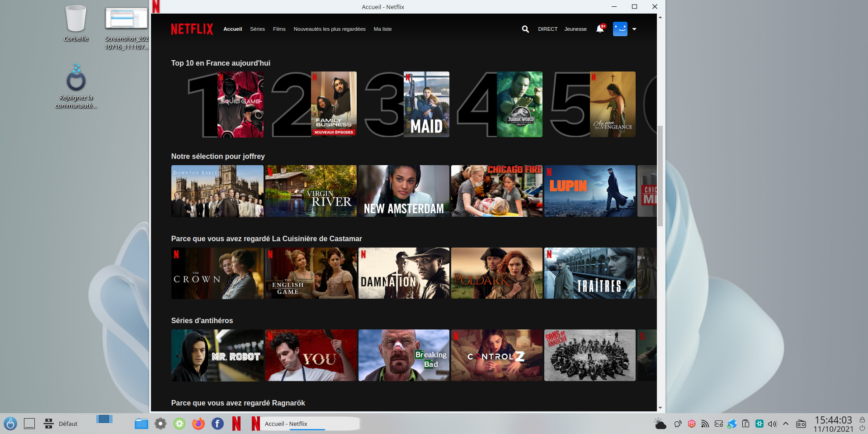Open the Mr. Robot thumbnail

pyautogui.click(x=217, y=355)
